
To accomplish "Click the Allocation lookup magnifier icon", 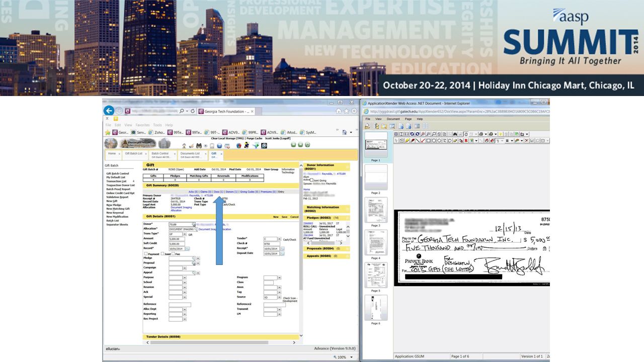I will [196, 229].
